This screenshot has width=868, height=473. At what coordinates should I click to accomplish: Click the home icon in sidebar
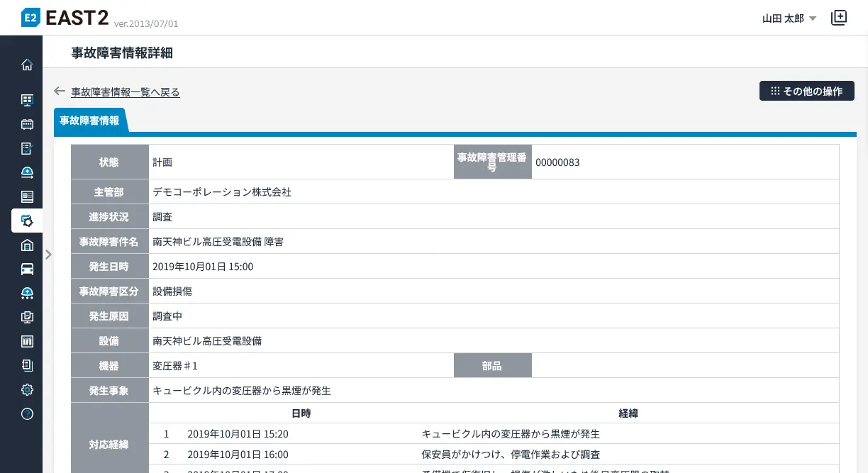click(27, 65)
